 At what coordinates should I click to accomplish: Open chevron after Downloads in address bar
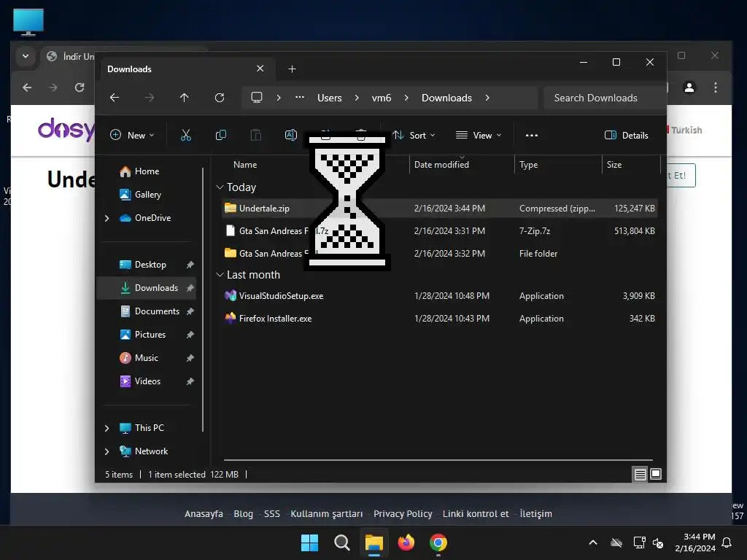tap(487, 98)
